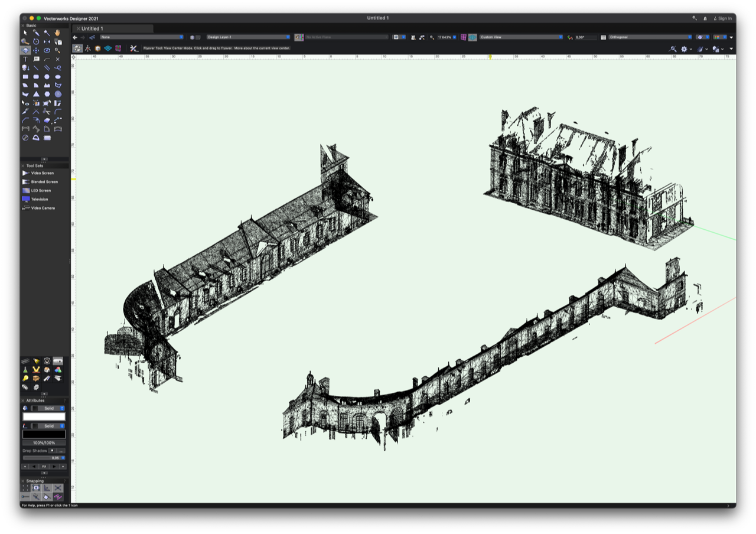756x534 pixels.
Task: Choose the Rectangle shape tool
Action: coord(25,77)
